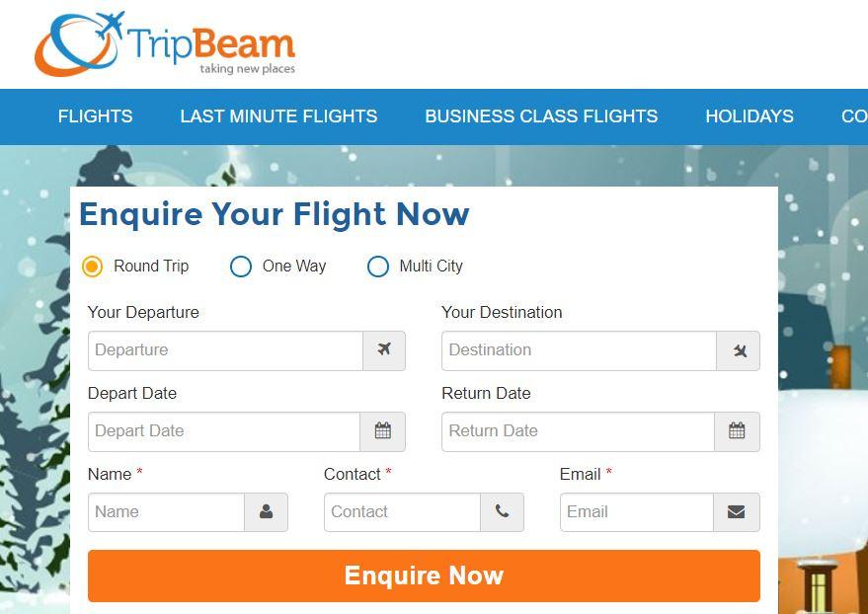Image resolution: width=868 pixels, height=614 pixels.
Task: Click the Depart Date input
Action: pyautogui.click(x=223, y=431)
